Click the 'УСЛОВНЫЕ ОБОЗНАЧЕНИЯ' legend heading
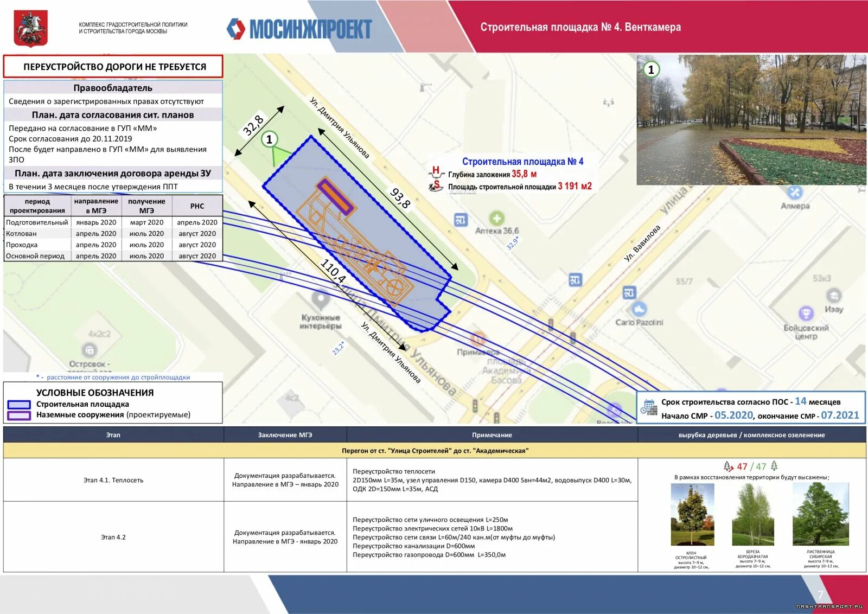The height and width of the screenshot is (614, 868). 95,393
